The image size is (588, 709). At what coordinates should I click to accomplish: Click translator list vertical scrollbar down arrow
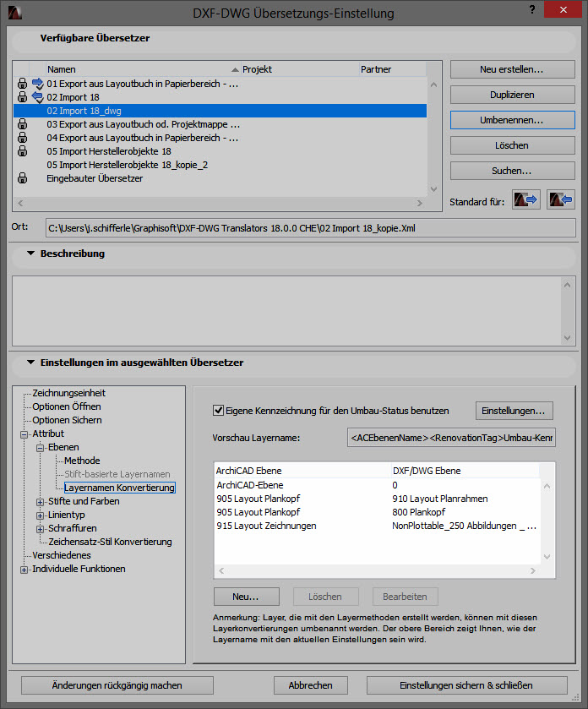434,189
